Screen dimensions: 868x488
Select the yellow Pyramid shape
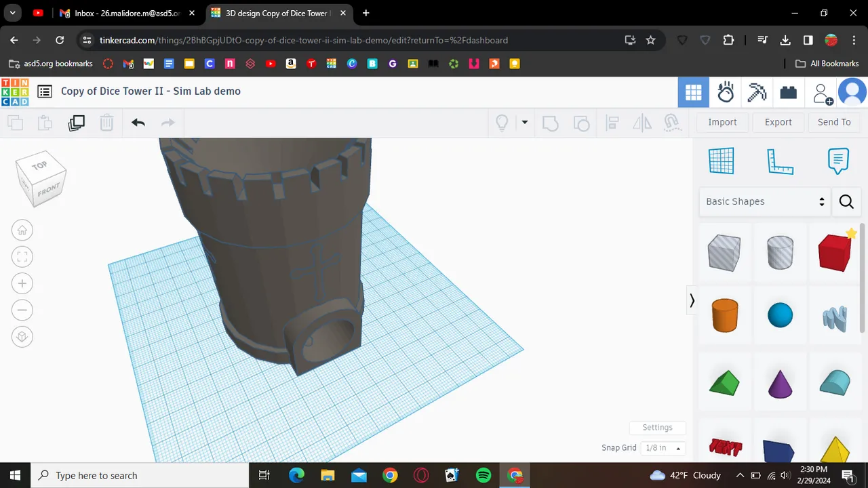[835, 450]
